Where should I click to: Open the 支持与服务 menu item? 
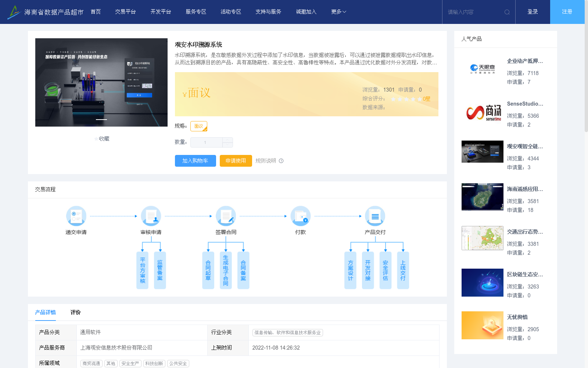click(x=268, y=12)
